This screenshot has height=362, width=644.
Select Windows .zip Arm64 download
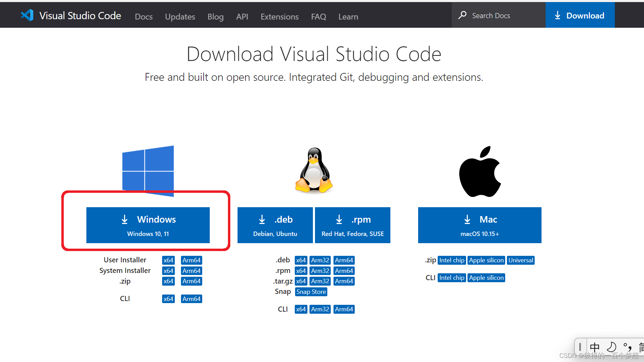(x=192, y=281)
